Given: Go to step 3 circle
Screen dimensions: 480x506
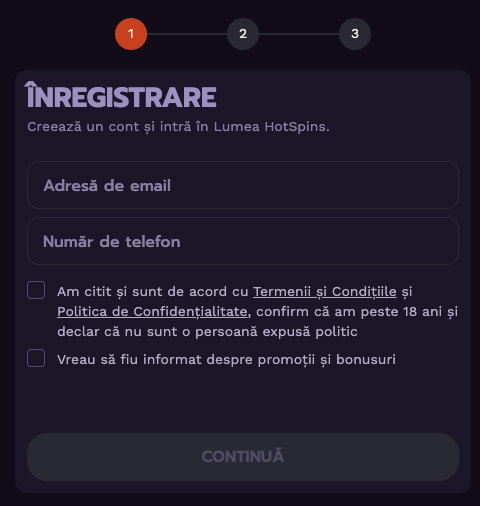Looking at the screenshot, I should click(355, 34).
